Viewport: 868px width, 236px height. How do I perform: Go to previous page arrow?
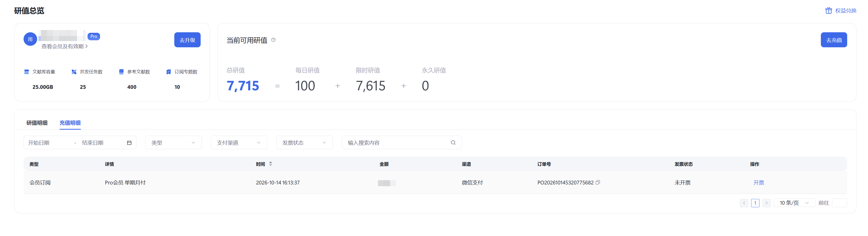(744, 203)
